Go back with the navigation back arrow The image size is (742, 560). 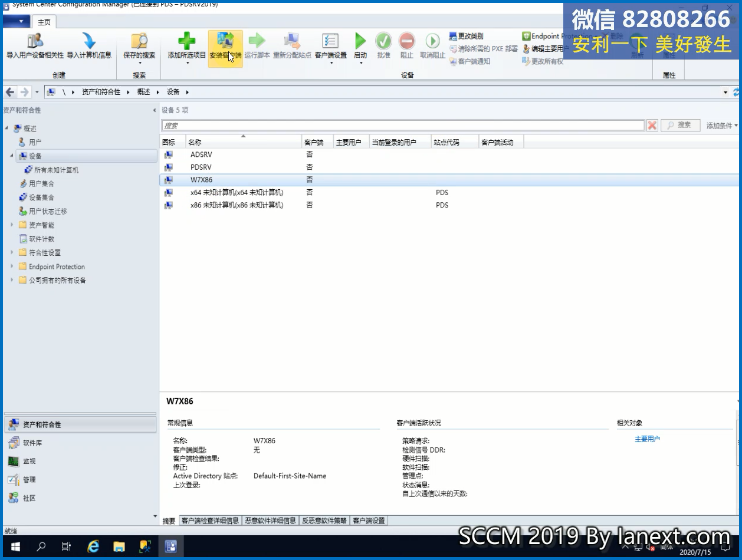click(10, 92)
